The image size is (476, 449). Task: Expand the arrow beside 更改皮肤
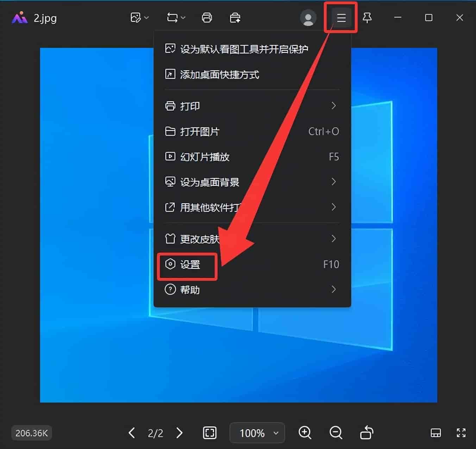(x=334, y=239)
